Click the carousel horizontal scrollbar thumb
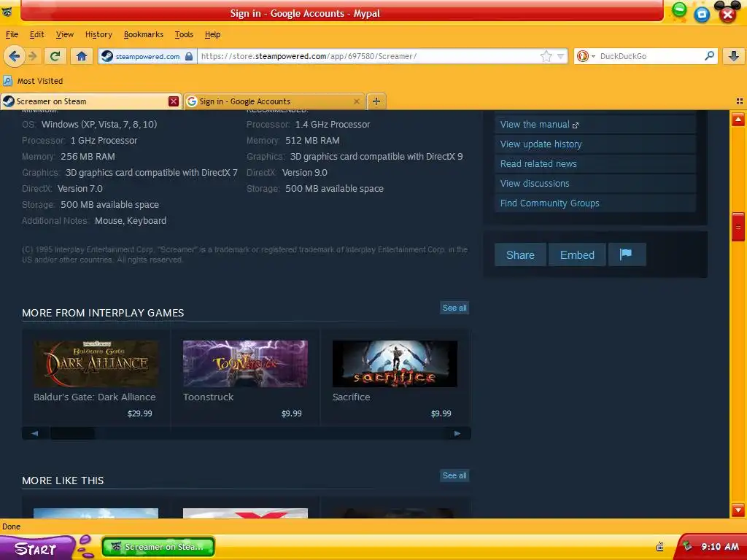Image resolution: width=747 pixels, height=560 pixels. coord(72,433)
